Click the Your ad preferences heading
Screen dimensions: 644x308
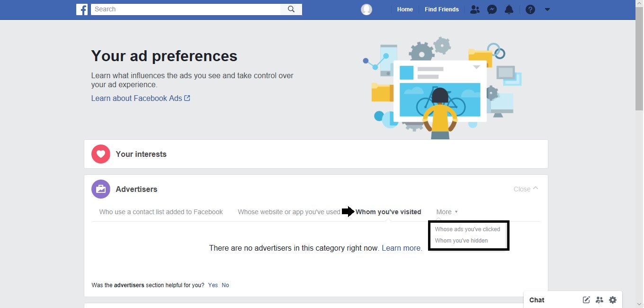click(164, 56)
